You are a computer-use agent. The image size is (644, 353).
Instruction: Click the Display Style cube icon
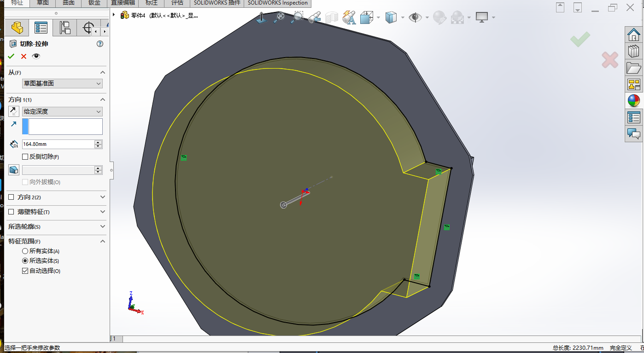point(391,17)
